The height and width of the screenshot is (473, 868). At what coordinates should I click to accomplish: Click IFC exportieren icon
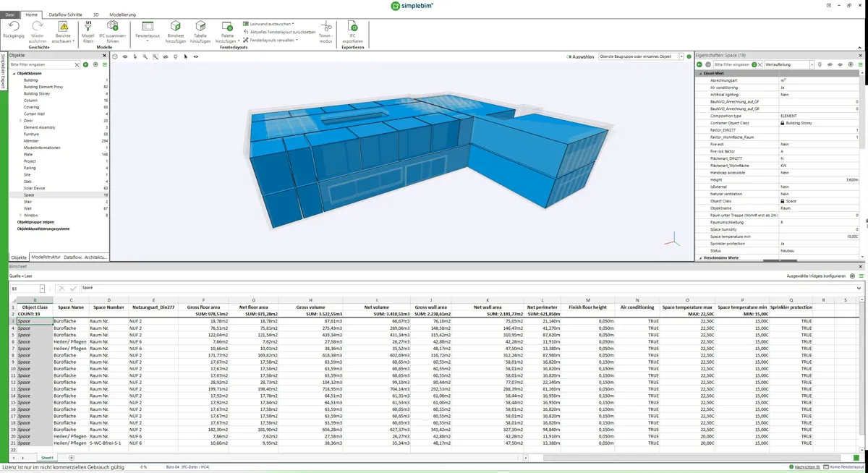352,27
